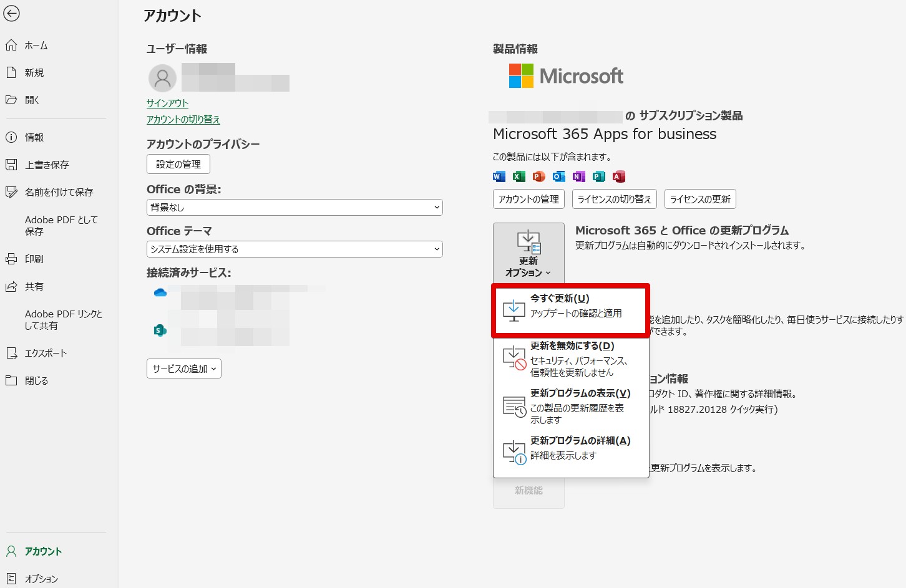Click the アカウントの切り替え link
This screenshot has width=906, height=588.
183,119
